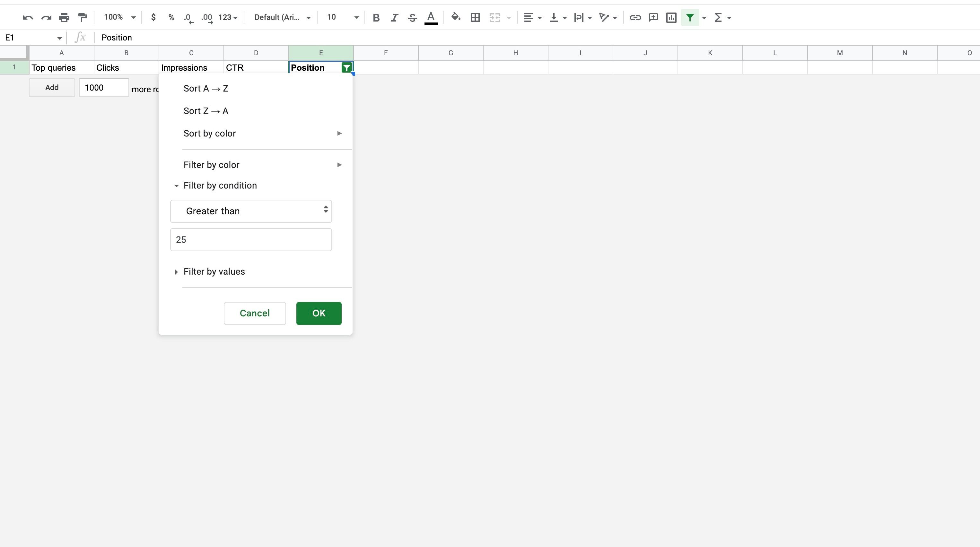Select column A header
The height and width of the screenshot is (547, 980).
pyautogui.click(x=62, y=53)
